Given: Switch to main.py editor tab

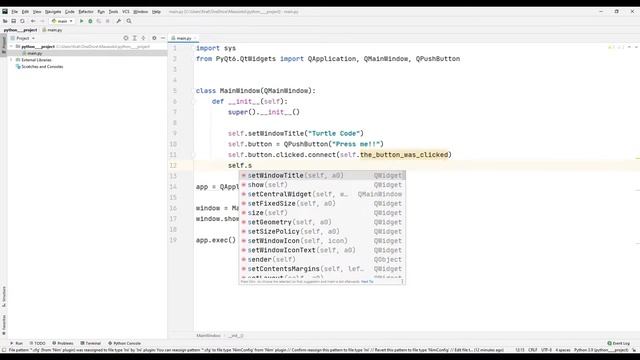Looking at the screenshot, I should [x=182, y=38].
